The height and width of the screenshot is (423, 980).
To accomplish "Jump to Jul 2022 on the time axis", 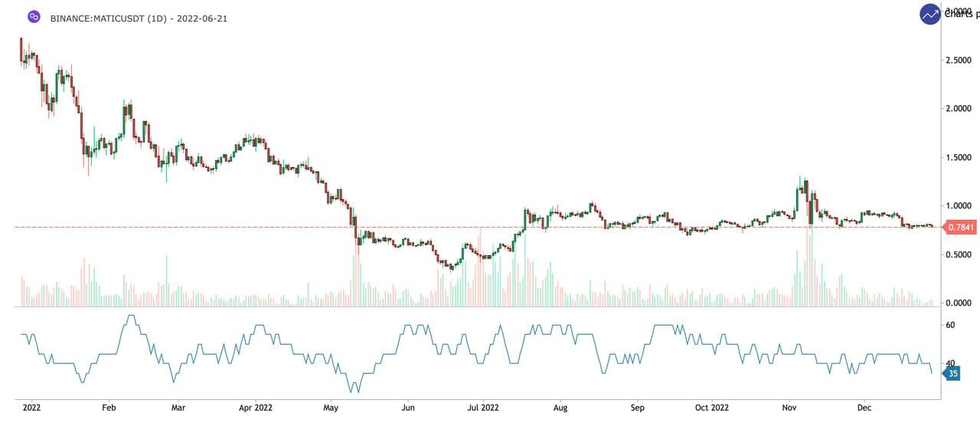I will [482, 408].
